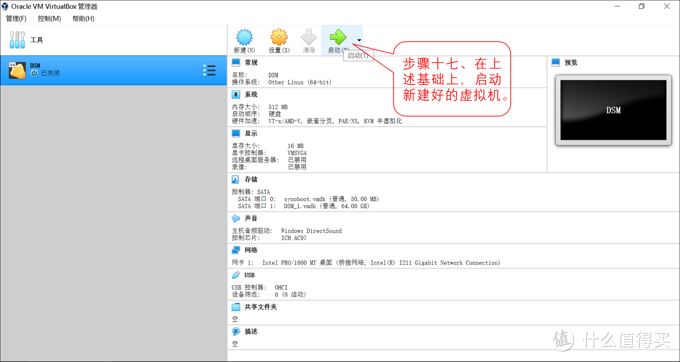Open the 存储 section heading link
Screen dimensions: 680x362
click(251, 179)
